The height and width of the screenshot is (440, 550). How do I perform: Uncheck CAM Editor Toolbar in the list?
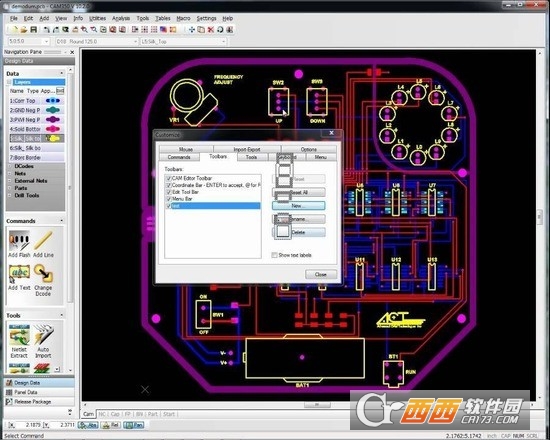pos(168,178)
